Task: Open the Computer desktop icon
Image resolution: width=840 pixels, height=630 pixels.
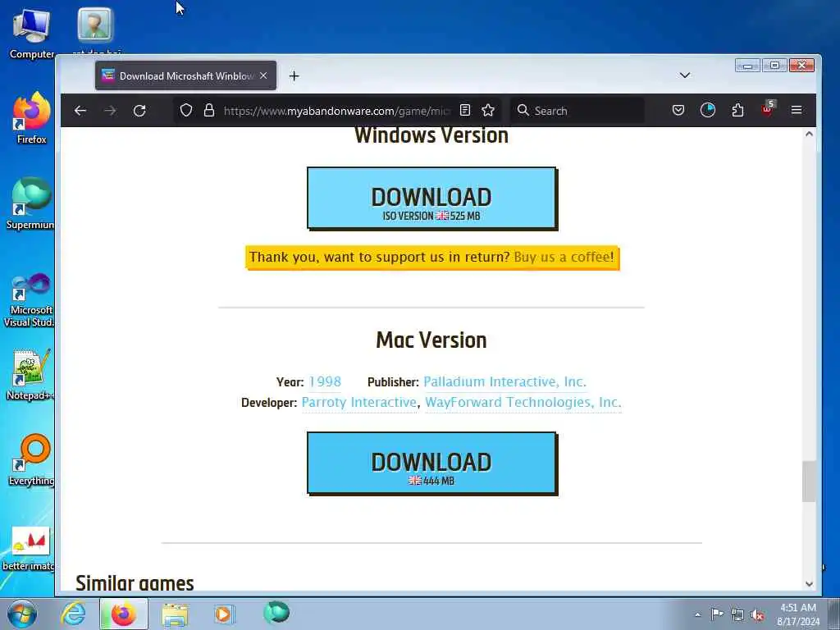Action: (x=32, y=33)
